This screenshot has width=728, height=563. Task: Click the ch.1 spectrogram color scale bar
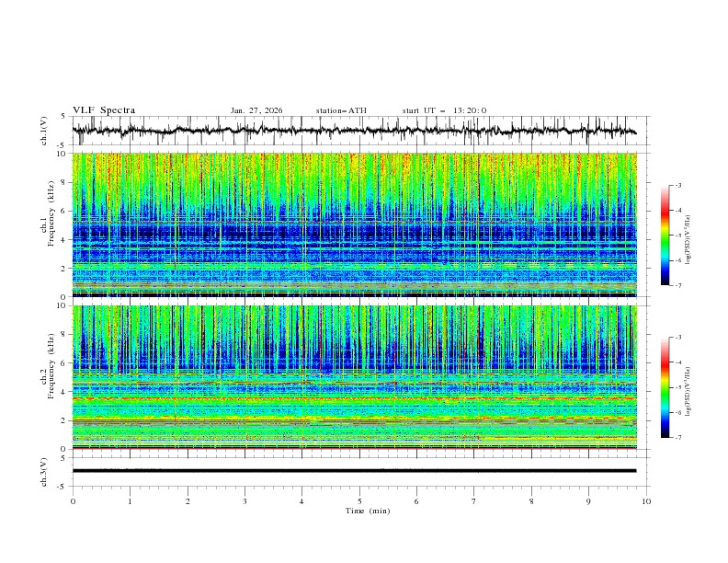665,236
